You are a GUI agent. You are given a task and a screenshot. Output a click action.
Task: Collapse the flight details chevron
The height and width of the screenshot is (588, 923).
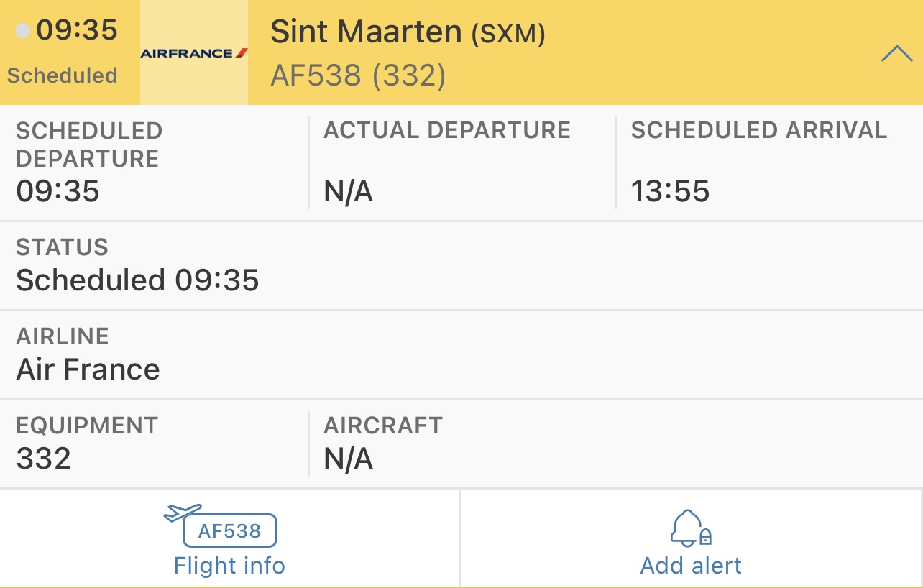click(x=896, y=54)
